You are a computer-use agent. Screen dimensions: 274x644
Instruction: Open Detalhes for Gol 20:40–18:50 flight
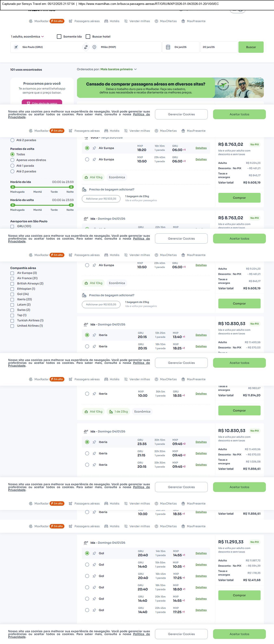click(201, 587)
